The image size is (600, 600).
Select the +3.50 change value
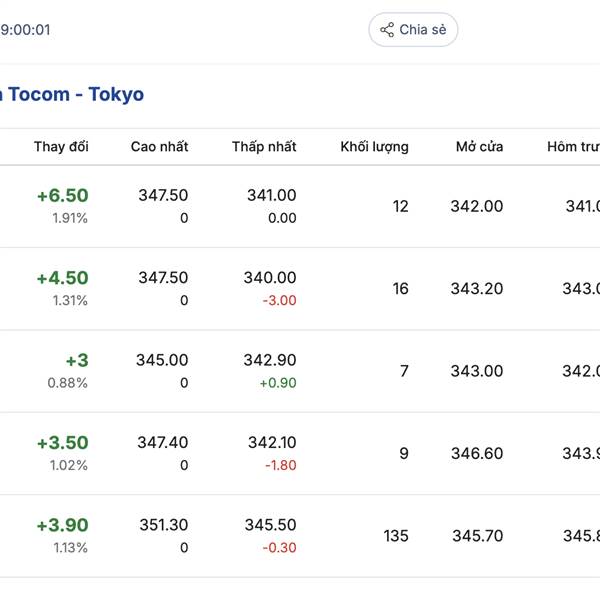click(x=62, y=443)
